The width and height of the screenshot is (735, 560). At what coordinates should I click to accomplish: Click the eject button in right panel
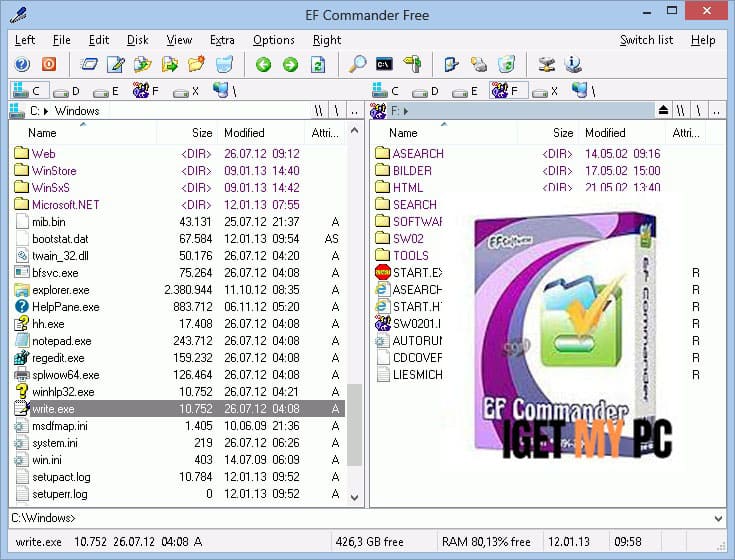coord(663,111)
